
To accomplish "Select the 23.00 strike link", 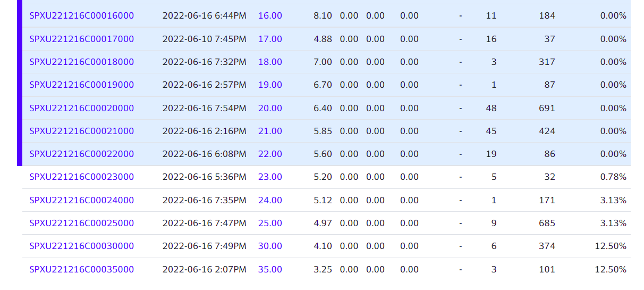I will click(270, 177).
